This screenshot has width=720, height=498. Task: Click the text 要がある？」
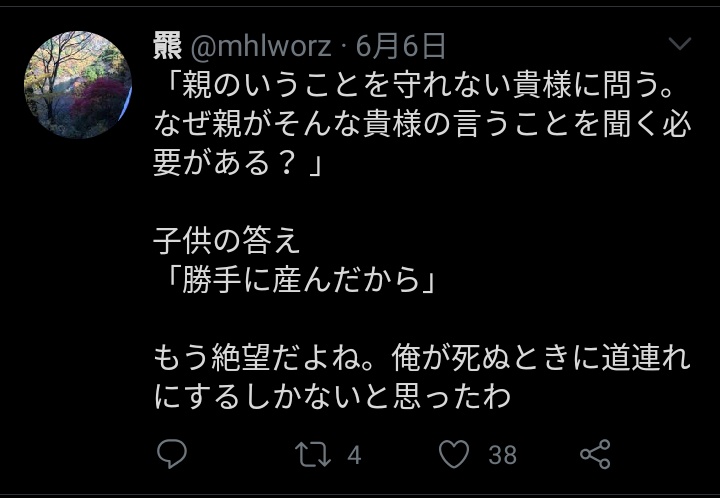(x=237, y=163)
